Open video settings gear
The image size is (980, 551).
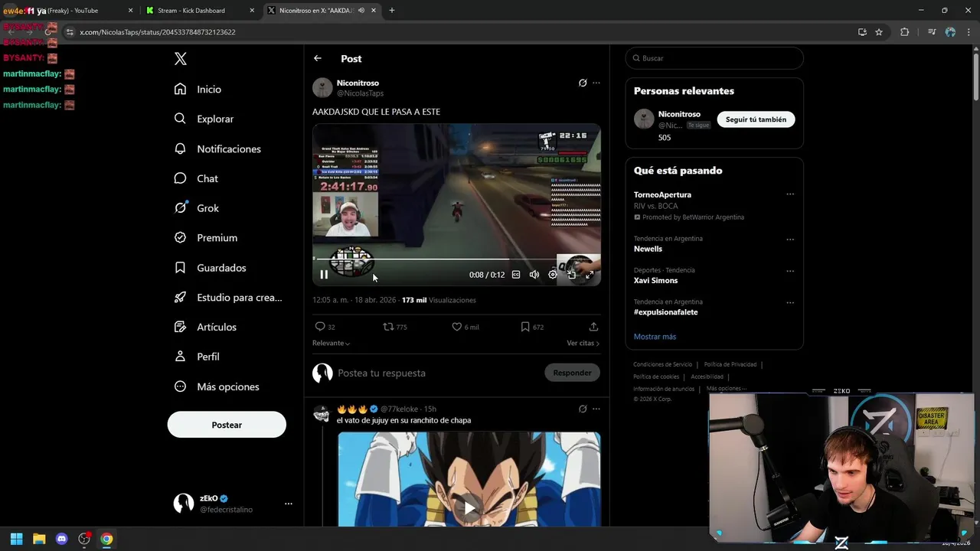(x=553, y=275)
